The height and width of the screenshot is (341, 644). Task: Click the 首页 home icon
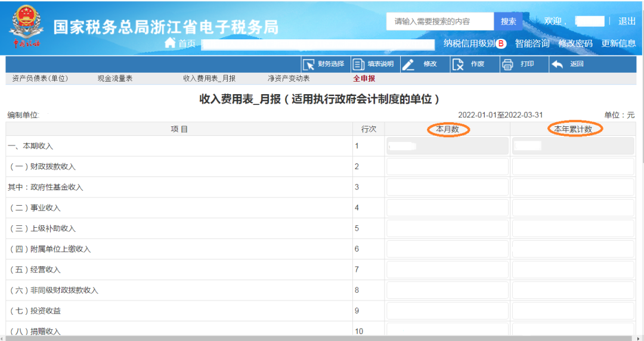[170, 43]
